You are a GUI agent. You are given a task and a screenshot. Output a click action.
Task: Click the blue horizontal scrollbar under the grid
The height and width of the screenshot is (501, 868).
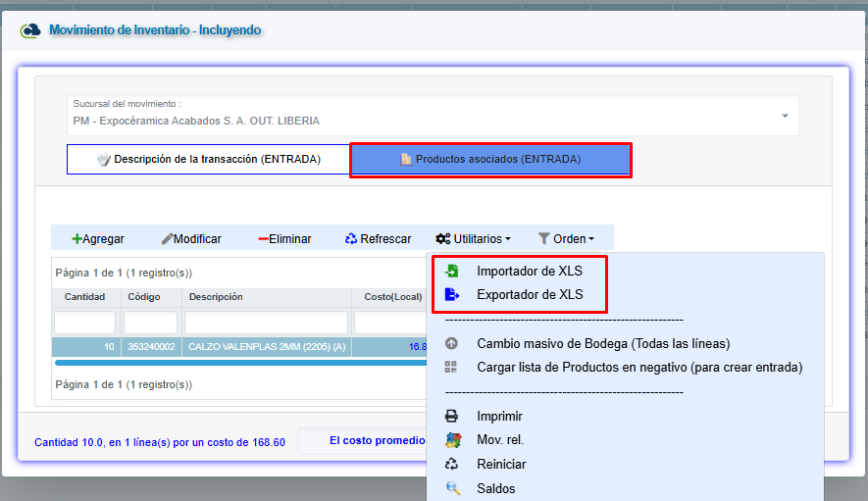pos(235,362)
